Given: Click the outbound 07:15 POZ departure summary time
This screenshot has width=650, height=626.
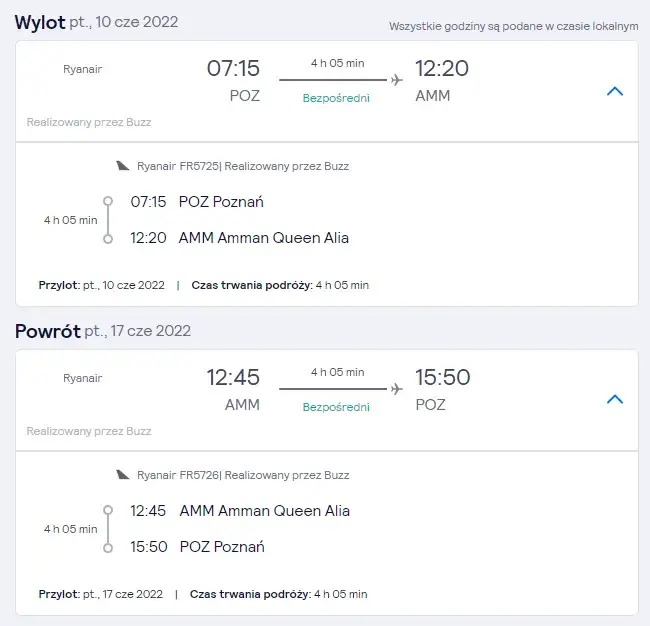Looking at the screenshot, I should 233,69.
